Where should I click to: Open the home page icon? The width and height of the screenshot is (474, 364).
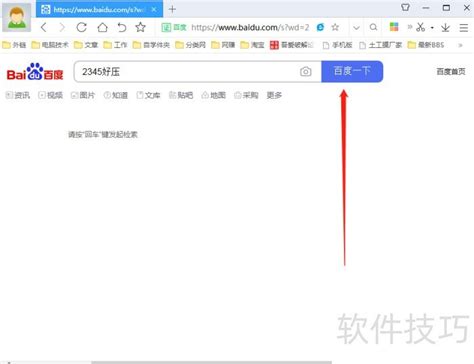click(102, 27)
